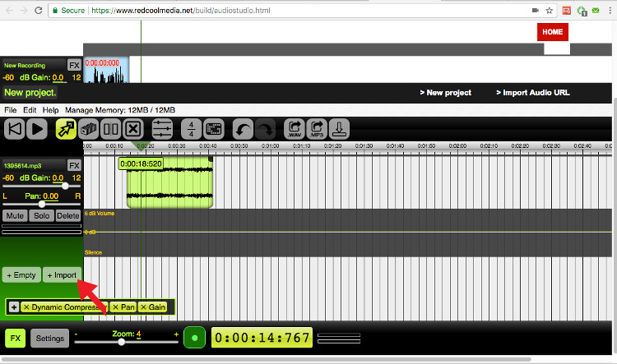Export project as MP3
617x364 pixels.
click(317, 129)
